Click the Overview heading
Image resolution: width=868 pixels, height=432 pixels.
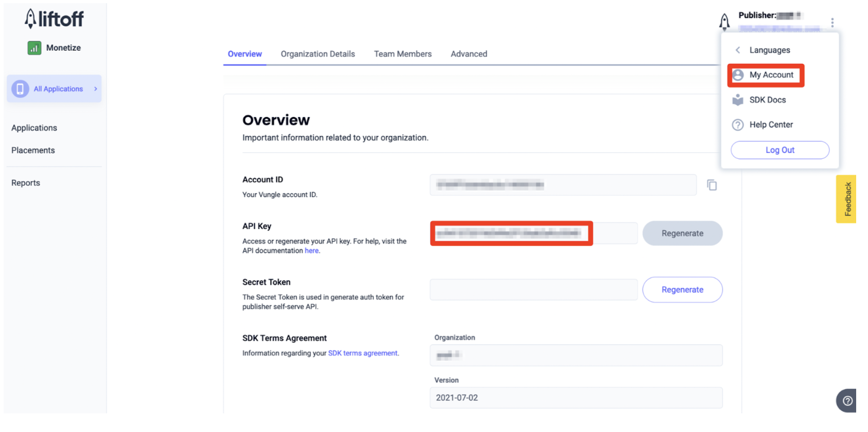click(276, 120)
